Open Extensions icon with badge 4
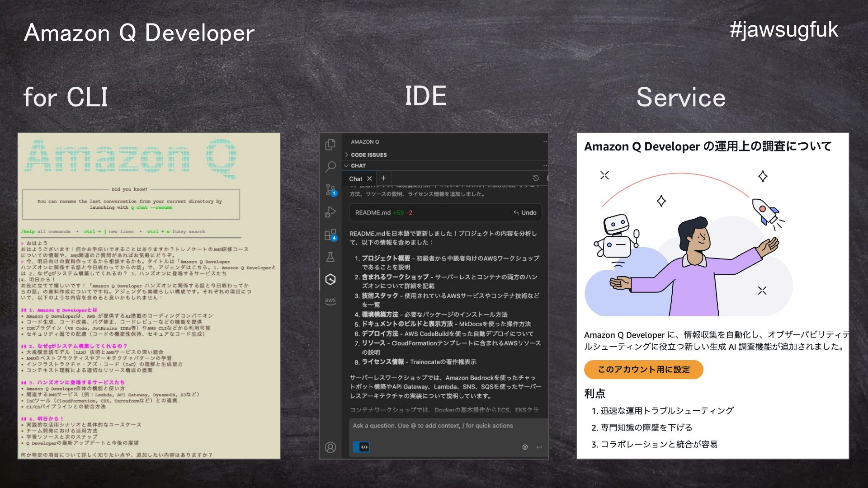868x488 pixels. tap(330, 235)
